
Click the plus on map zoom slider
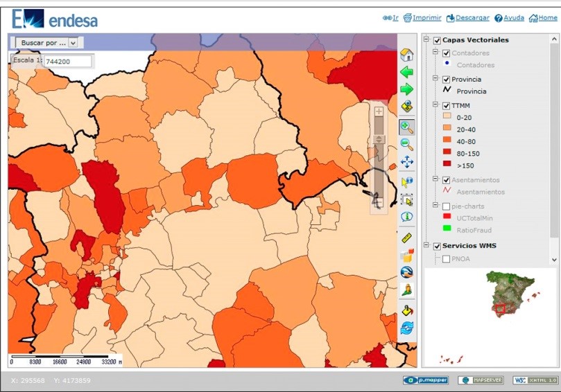tap(379, 111)
